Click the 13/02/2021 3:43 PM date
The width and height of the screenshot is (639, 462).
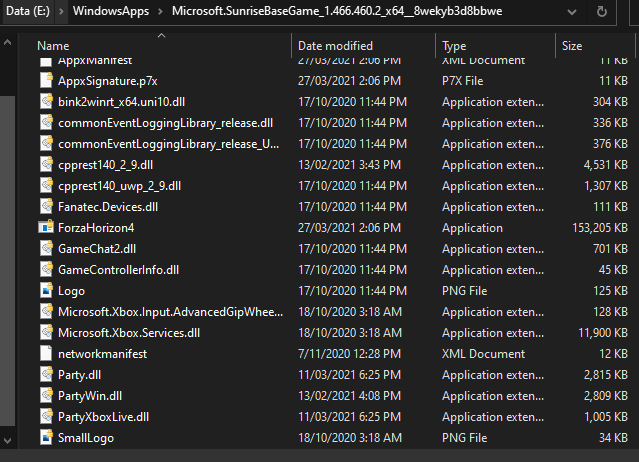349,165
